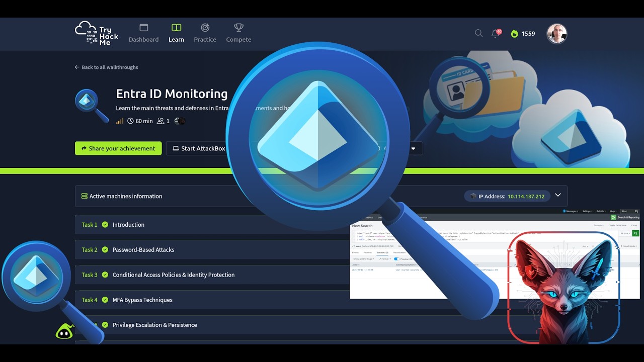644x362 pixels.
Task: Expand Task 3 Conditional Access Policies row
Action: tap(211, 275)
